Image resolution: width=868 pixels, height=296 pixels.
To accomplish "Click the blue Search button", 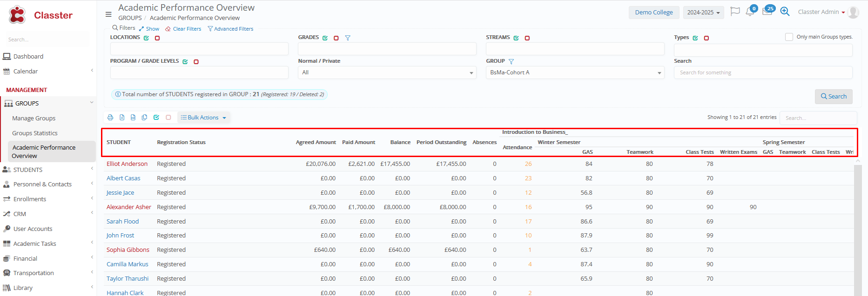I will tap(833, 96).
